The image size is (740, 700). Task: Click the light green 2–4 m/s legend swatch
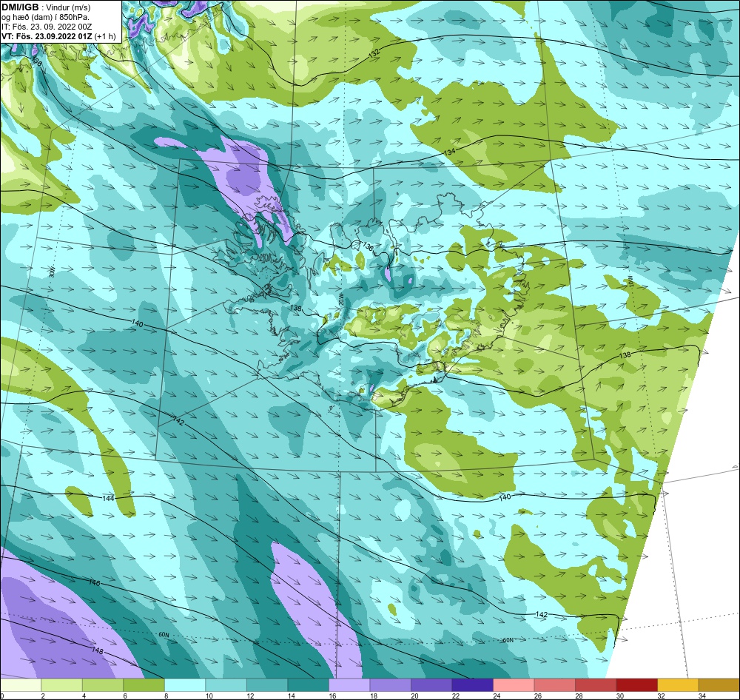(x=62, y=685)
